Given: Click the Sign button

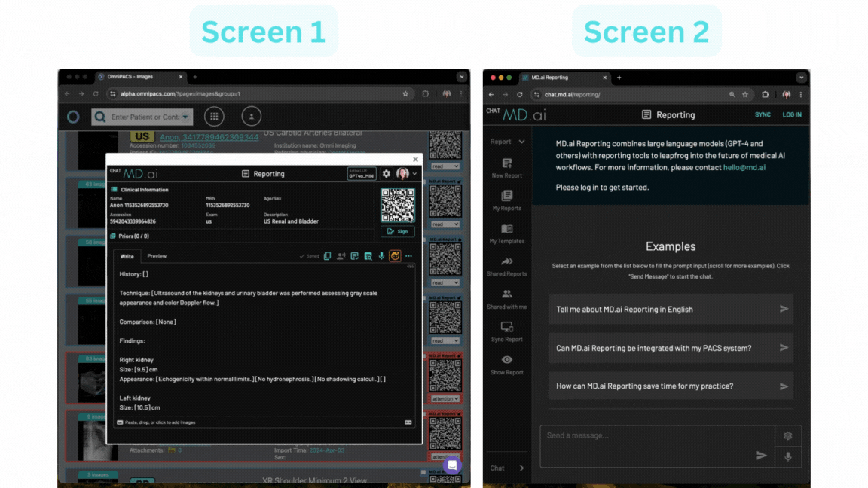Looking at the screenshot, I should (x=397, y=231).
